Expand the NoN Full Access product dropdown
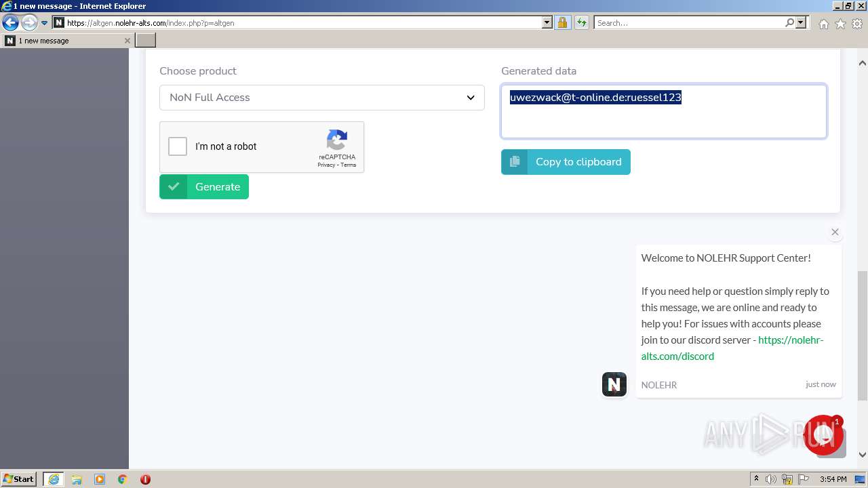868x488 pixels. (x=322, y=98)
